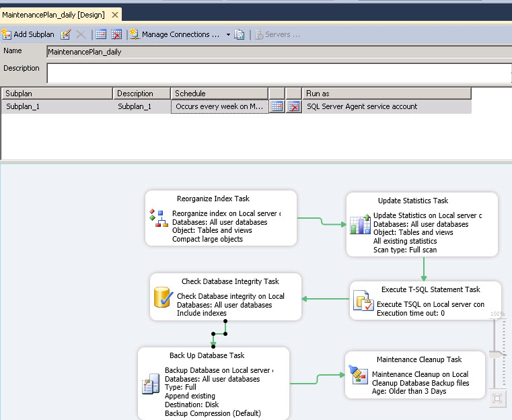Click the Description column header
The height and width of the screenshot is (420, 512).
(142, 94)
